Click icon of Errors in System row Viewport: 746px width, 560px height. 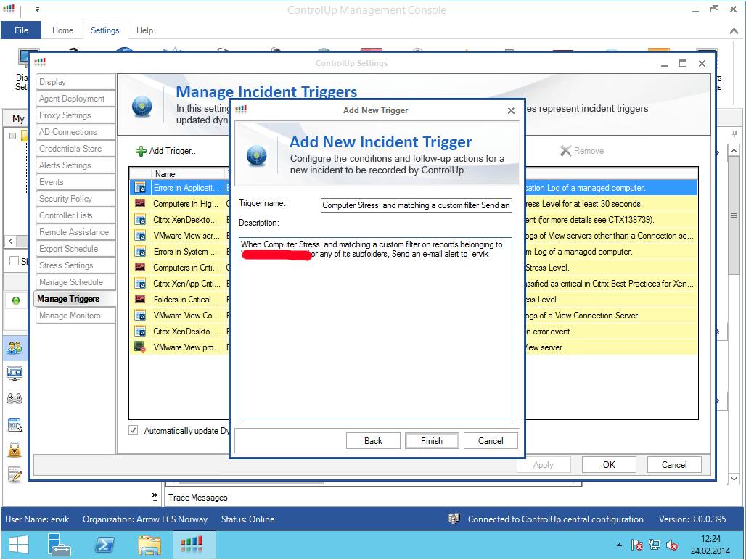[140, 252]
